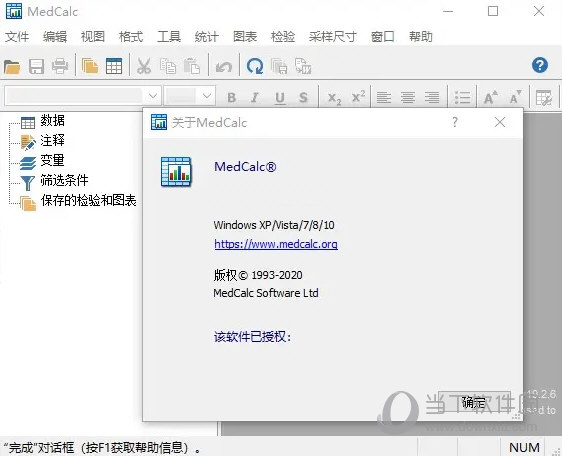Click the Paste clipboard icon
This screenshot has width=562, height=456.
click(192, 66)
